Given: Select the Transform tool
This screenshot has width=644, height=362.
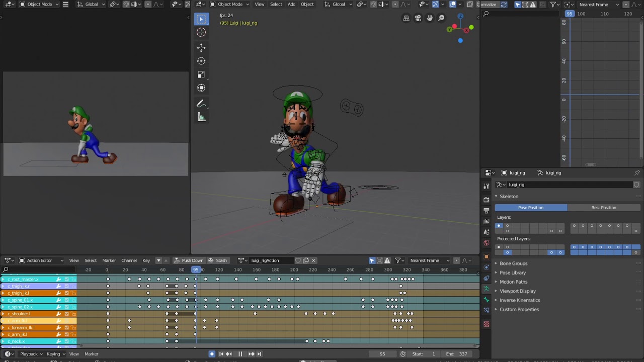Looking at the screenshot, I should (x=201, y=88).
